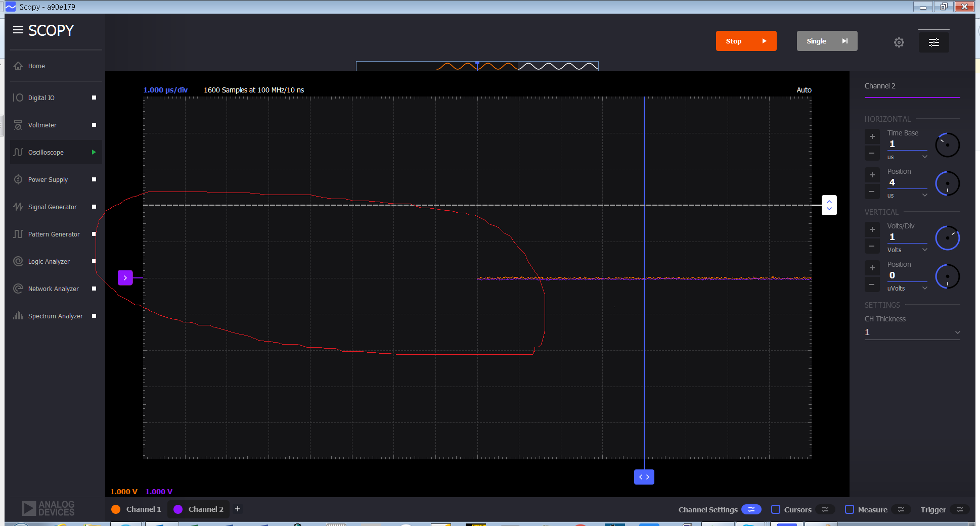Start Spectrum Analyzer with its run square
980x526 pixels.
pyautogui.click(x=94, y=316)
